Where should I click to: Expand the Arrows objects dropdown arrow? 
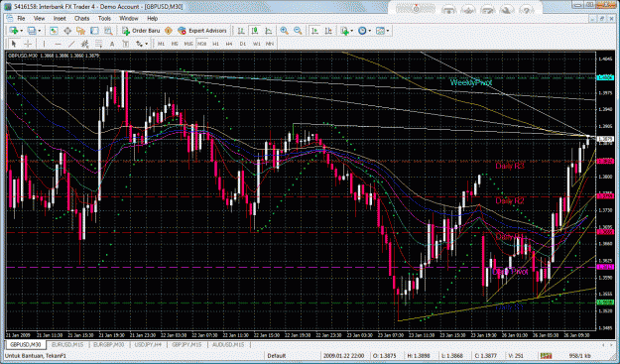coord(147,44)
